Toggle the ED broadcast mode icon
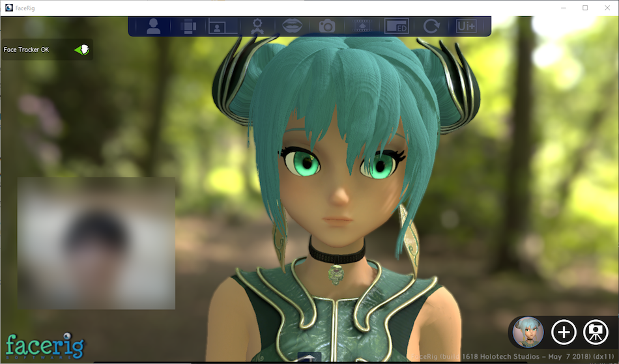This screenshot has width=619, height=364. [x=396, y=26]
